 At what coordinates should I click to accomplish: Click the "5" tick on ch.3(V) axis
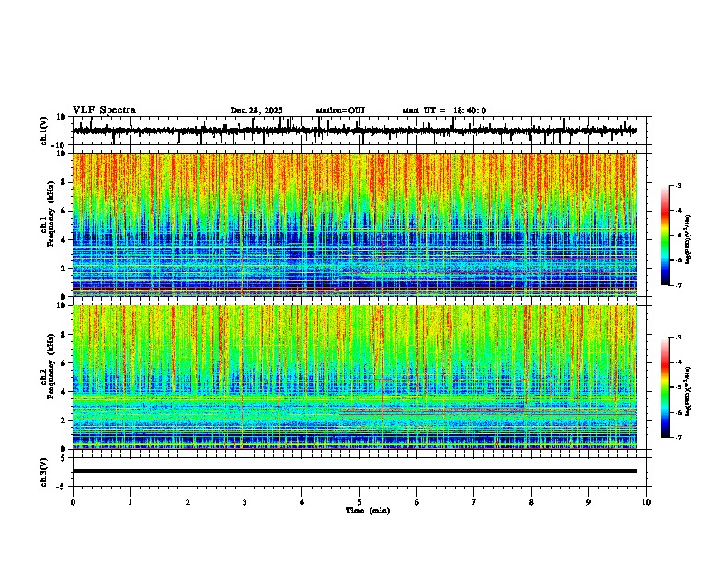tap(63, 458)
